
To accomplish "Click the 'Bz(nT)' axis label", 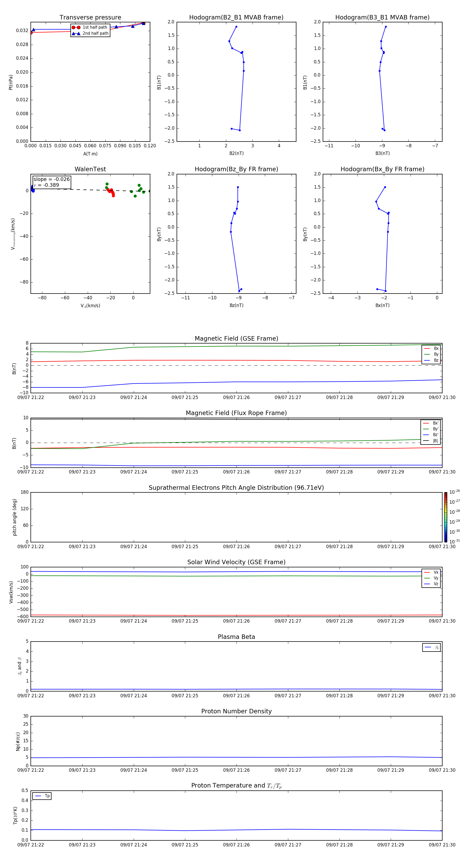I will tap(236, 305).
